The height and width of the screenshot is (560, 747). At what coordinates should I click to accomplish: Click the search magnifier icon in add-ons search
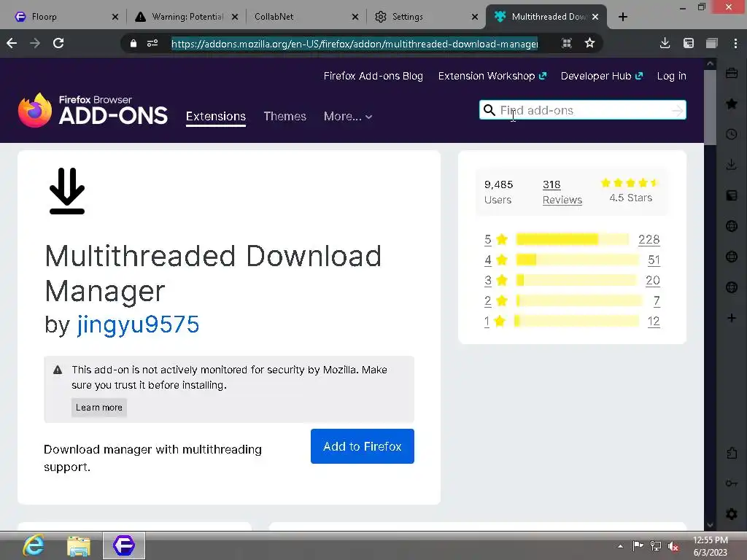coord(489,111)
